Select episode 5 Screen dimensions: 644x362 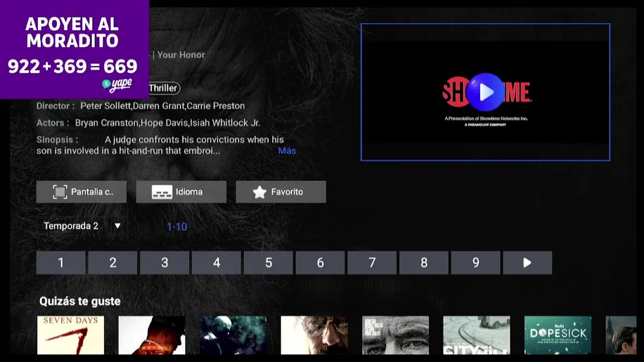coord(268,262)
